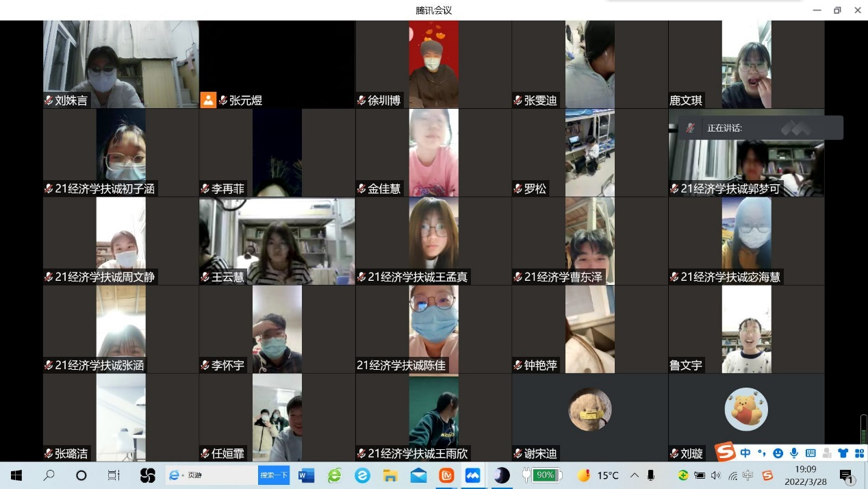The height and width of the screenshot is (489, 868).
Task: Open Task View from the taskbar
Action: coord(114,475)
